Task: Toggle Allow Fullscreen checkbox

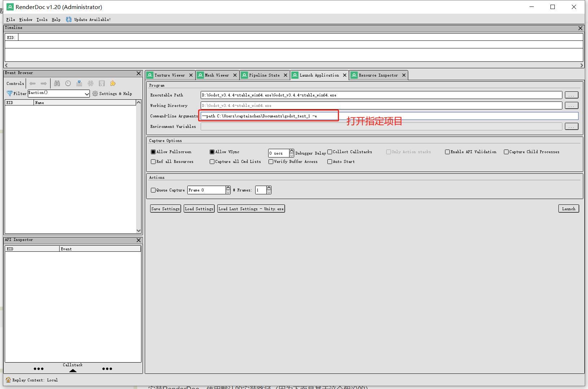Action: click(153, 152)
